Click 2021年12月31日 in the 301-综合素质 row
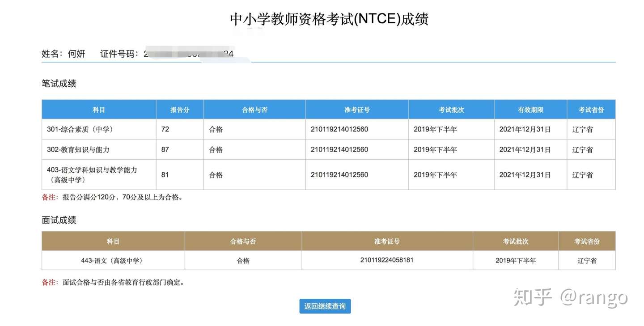Viewport: 644px width, 326px height. click(525, 130)
